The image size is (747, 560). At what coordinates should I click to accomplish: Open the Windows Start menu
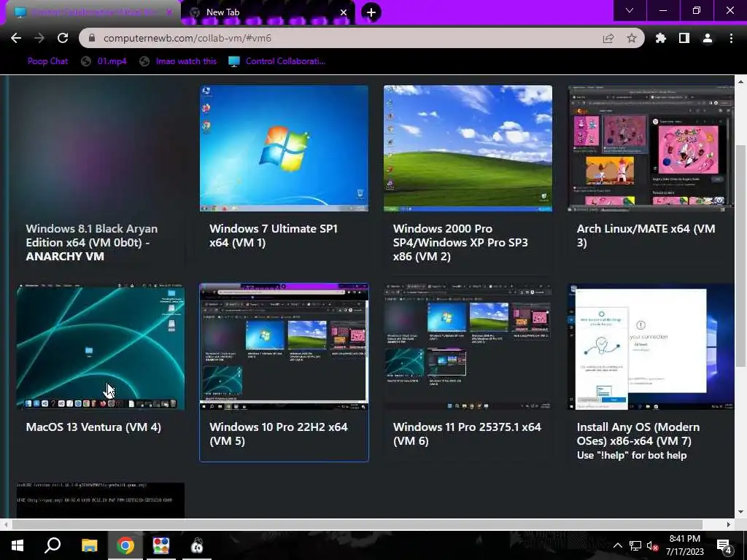pyautogui.click(x=18, y=545)
